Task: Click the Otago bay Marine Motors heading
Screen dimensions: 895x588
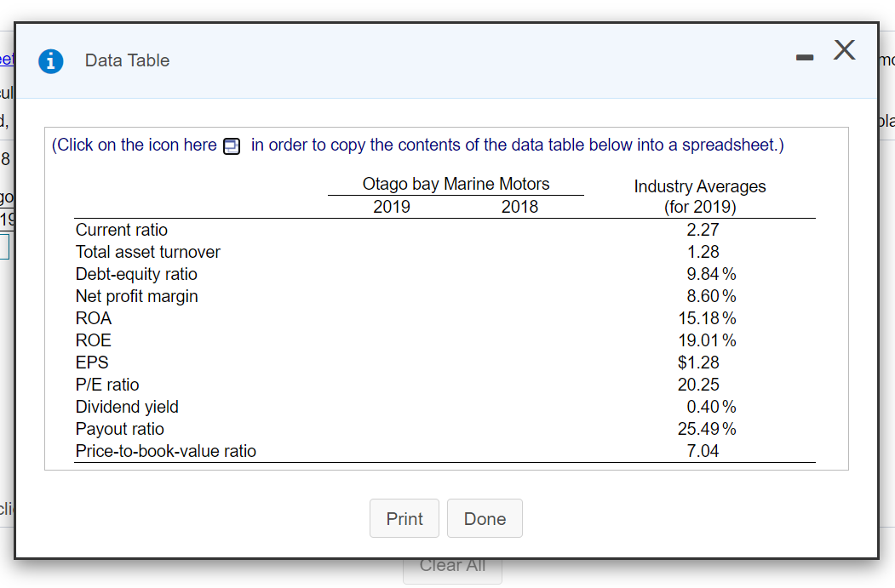Action: tap(456, 184)
